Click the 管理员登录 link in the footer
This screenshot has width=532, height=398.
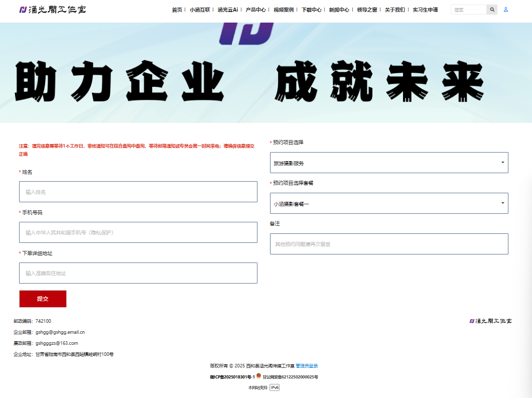[x=307, y=365]
